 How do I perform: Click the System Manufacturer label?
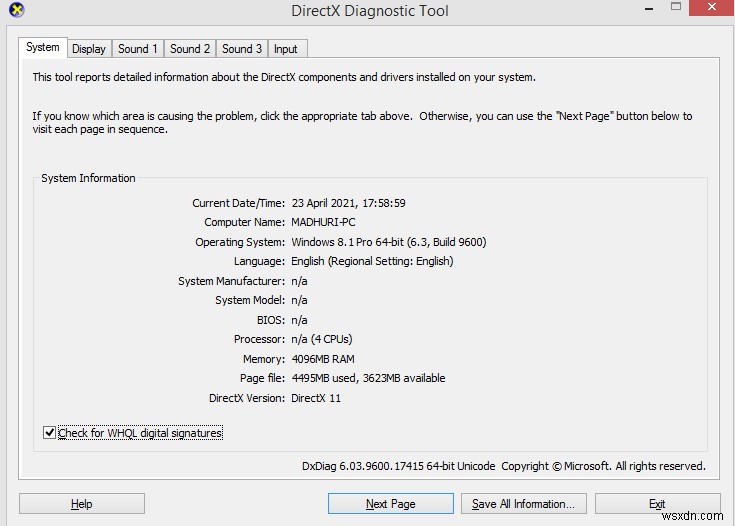pos(231,281)
